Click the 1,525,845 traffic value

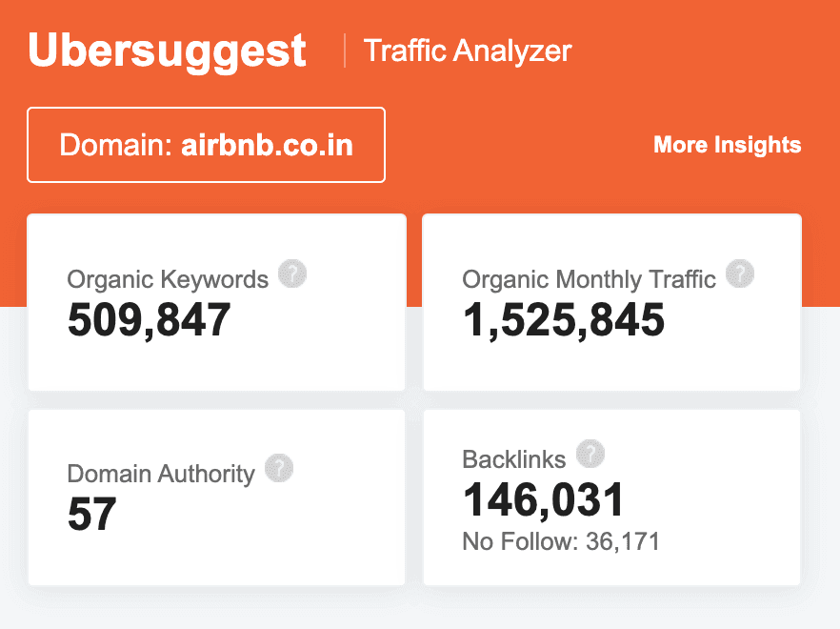pos(563,321)
